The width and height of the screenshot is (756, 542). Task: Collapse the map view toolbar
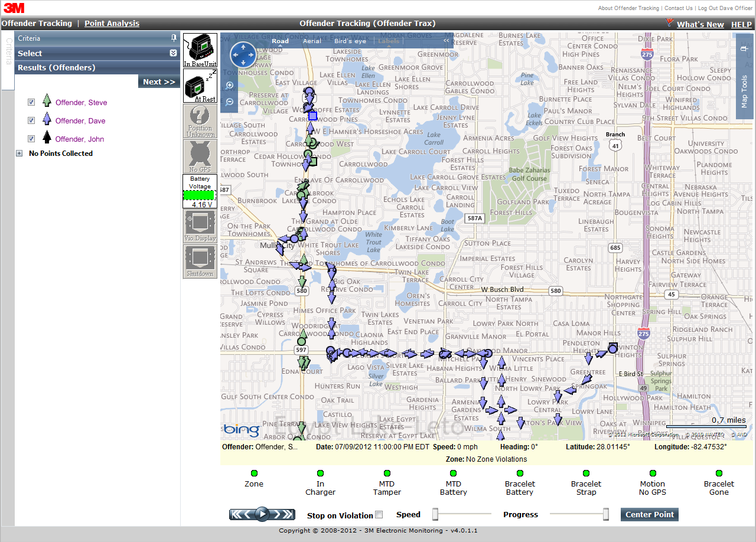pyautogui.click(x=447, y=41)
